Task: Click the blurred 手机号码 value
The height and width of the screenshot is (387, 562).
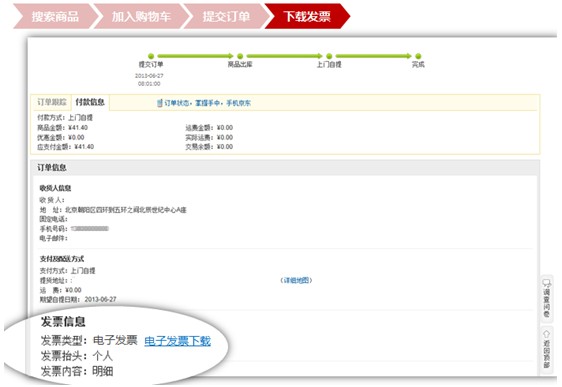Action: coord(90,229)
